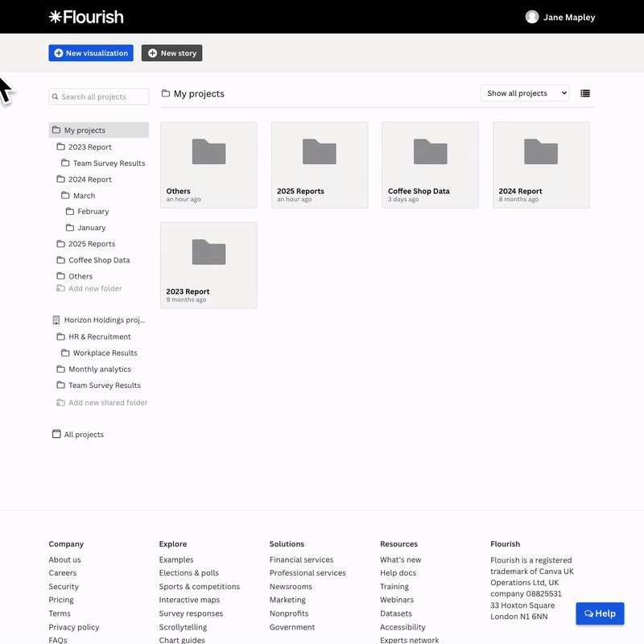Select Team Survey Results under 2023 Report
This screenshot has width=644, height=644.
tap(109, 163)
